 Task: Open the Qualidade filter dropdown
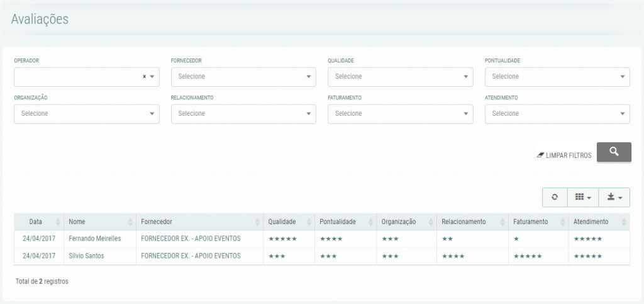401,77
